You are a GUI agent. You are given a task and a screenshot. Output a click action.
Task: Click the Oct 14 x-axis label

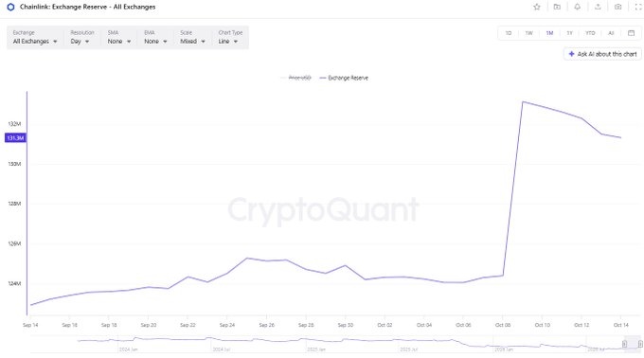pyautogui.click(x=621, y=325)
